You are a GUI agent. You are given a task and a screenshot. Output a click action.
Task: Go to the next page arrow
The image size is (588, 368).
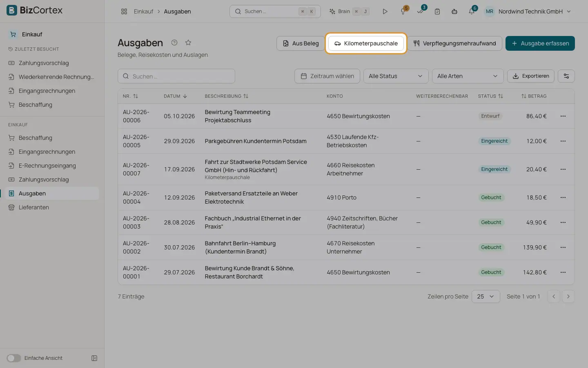[568, 296]
